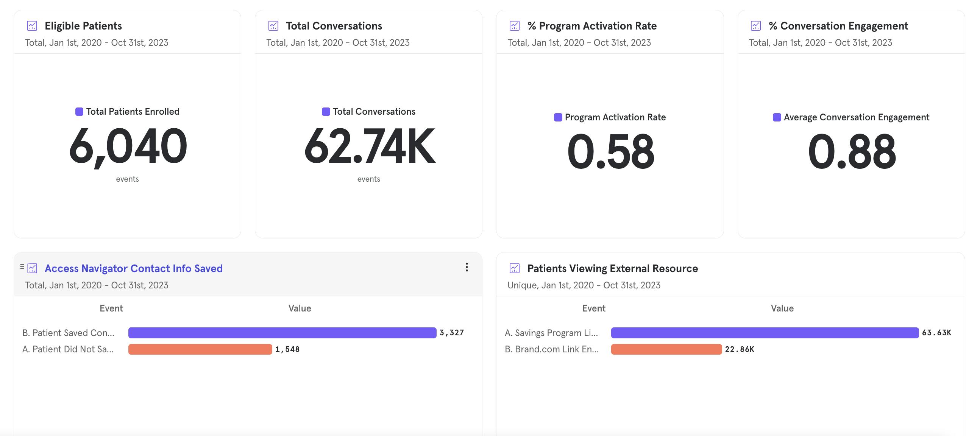Image resolution: width=980 pixels, height=436 pixels.
Task: Click the Total Conversations report icon
Action: pos(273,26)
